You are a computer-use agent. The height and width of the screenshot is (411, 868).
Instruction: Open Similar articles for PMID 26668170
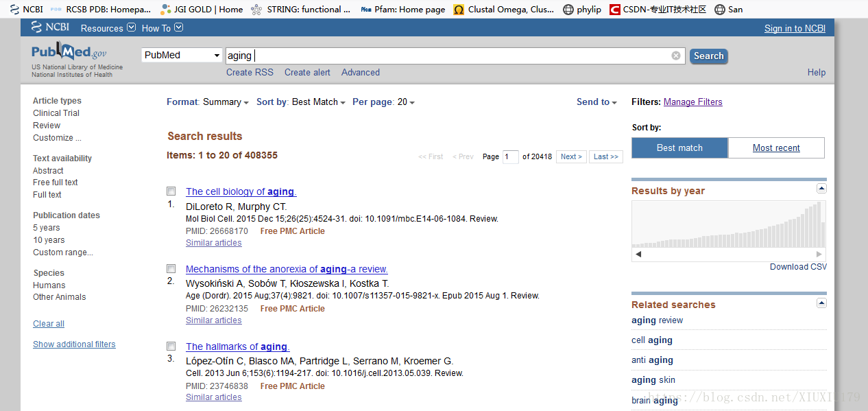(214, 243)
